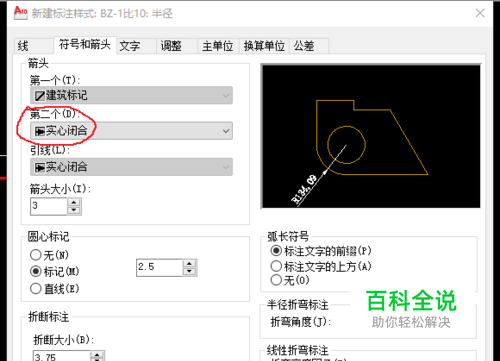
Task: Decrease center mark size with down arrow
Action: 189,272
